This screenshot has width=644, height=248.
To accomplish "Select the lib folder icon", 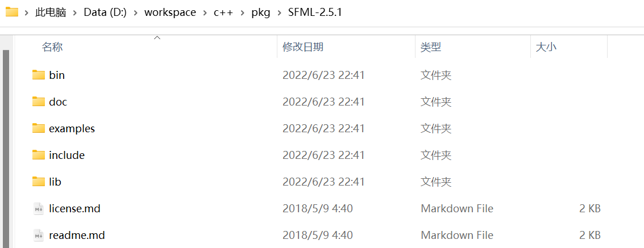I will [39, 182].
